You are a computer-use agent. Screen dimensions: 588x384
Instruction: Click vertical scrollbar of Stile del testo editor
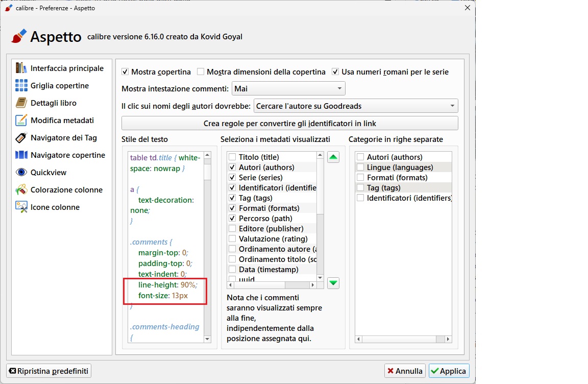point(207,172)
